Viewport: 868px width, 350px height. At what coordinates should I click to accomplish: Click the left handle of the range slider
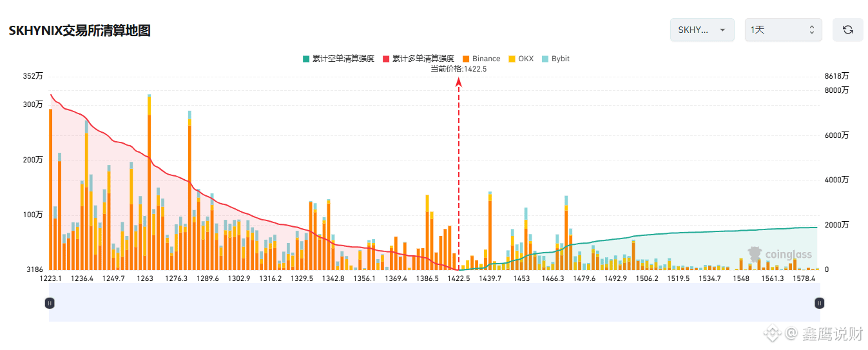50,303
